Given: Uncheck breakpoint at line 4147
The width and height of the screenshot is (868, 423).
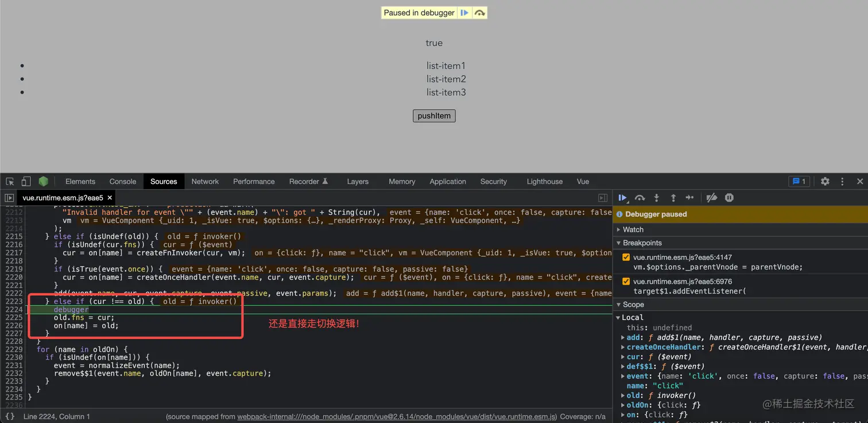Looking at the screenshot, I should (x=626, y=257).
